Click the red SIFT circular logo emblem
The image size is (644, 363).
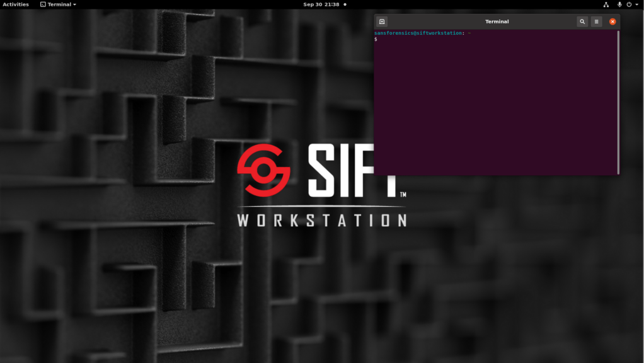click(263, 170)
